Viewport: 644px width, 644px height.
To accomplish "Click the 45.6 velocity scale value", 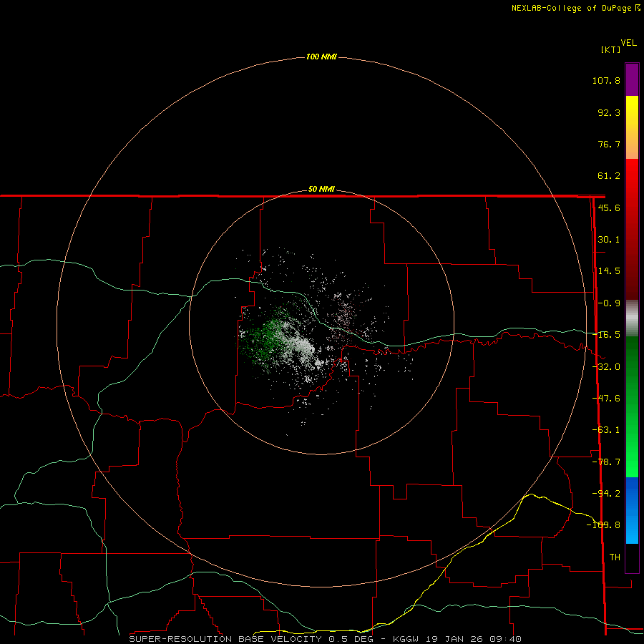I will (609, 208).
